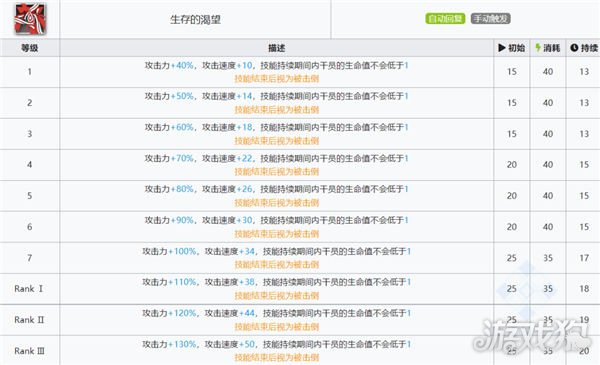Select level 3 cell

[29, 134]
